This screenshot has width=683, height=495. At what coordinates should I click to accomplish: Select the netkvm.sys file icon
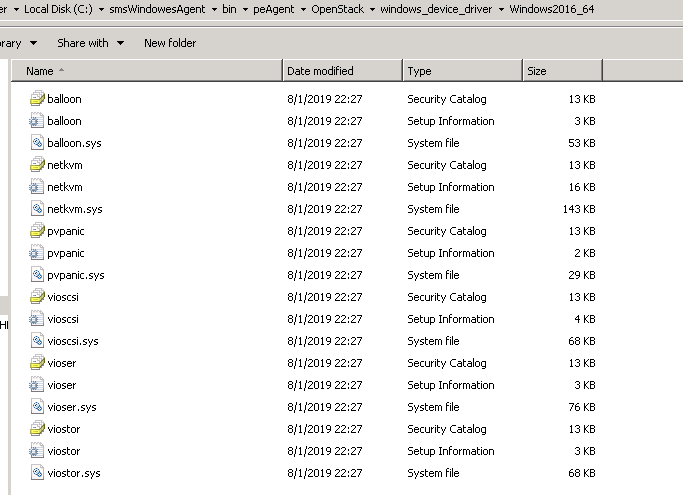(x=37, y=209)
